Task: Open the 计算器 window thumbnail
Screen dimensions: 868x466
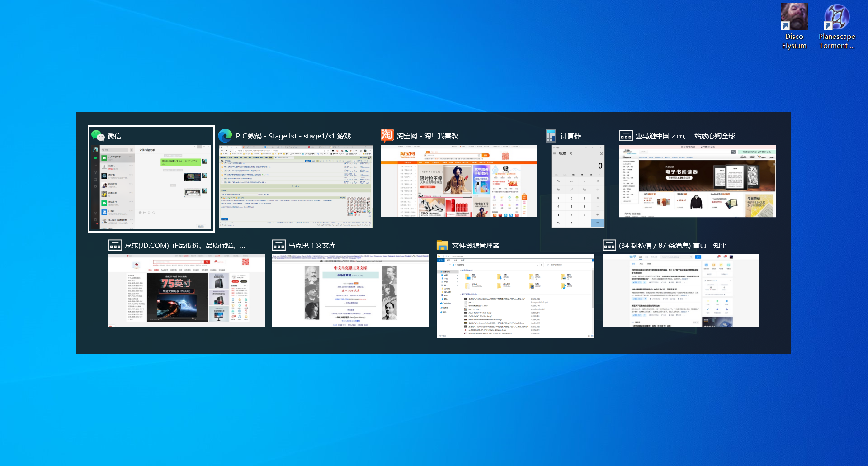Action: point(577,186)
